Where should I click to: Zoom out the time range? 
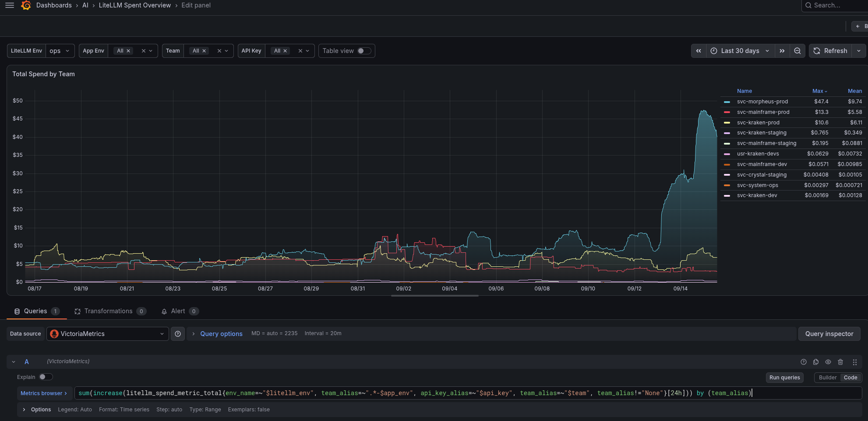[797, 51]
